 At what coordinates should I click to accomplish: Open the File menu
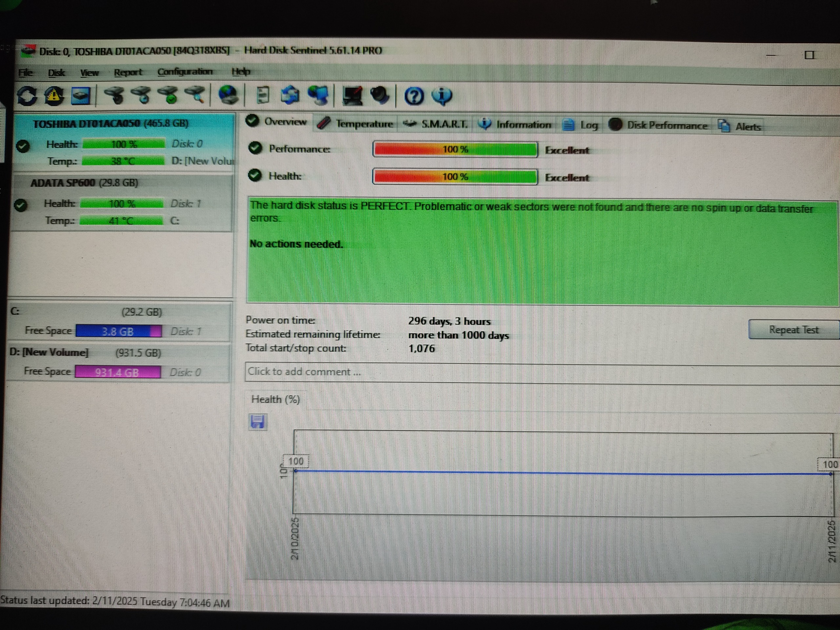pos(26,73)
